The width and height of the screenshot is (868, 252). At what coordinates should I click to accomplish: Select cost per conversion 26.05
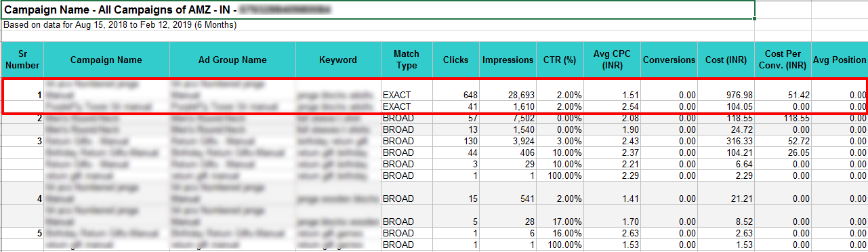[x=798, y=152]
